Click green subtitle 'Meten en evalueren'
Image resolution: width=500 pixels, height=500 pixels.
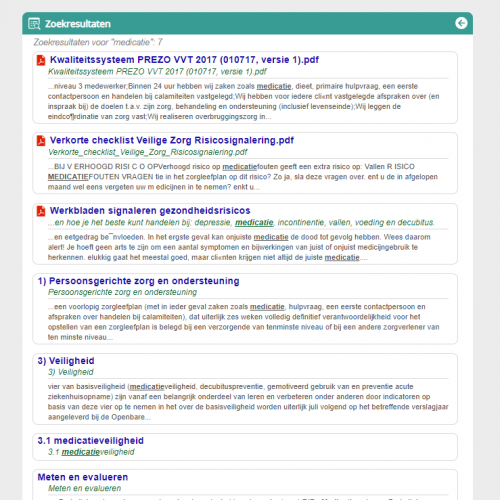[84, 488]
